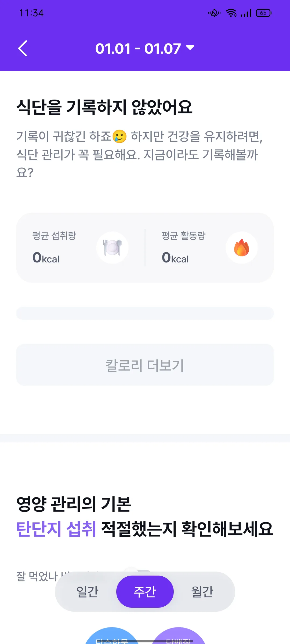The height and width of the screenshot is (644, 290).
Task: Select the 평균 섭취량 0kcal value
Action: tap(46, 258)
